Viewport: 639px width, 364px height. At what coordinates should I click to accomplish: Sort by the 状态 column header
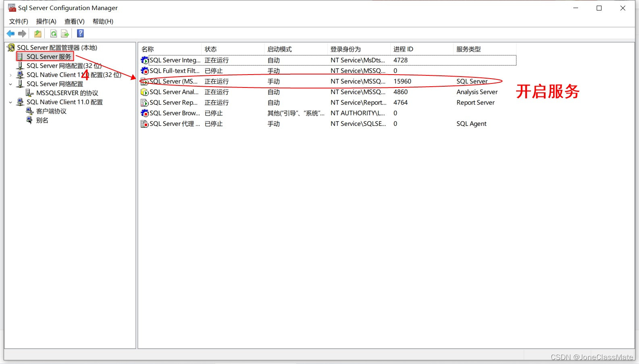[x=233, y=49]
